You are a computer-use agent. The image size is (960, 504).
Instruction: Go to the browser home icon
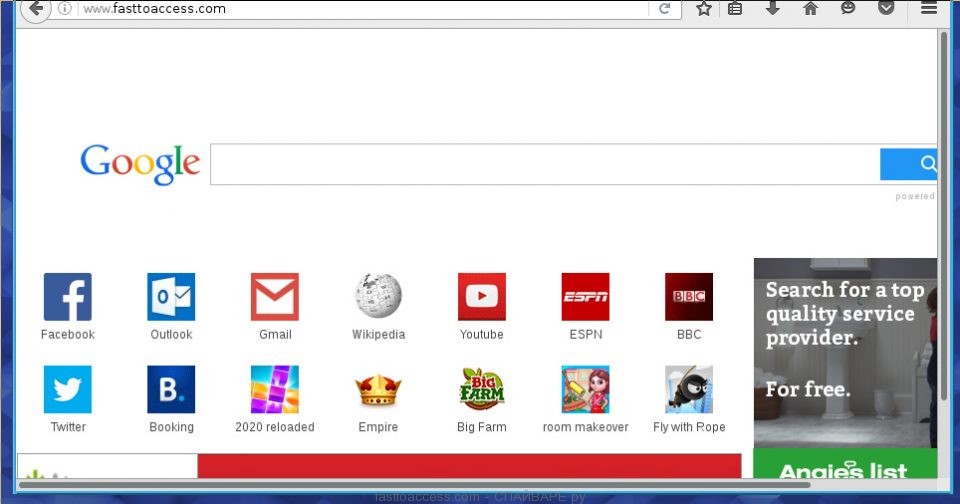click(810, 8)
